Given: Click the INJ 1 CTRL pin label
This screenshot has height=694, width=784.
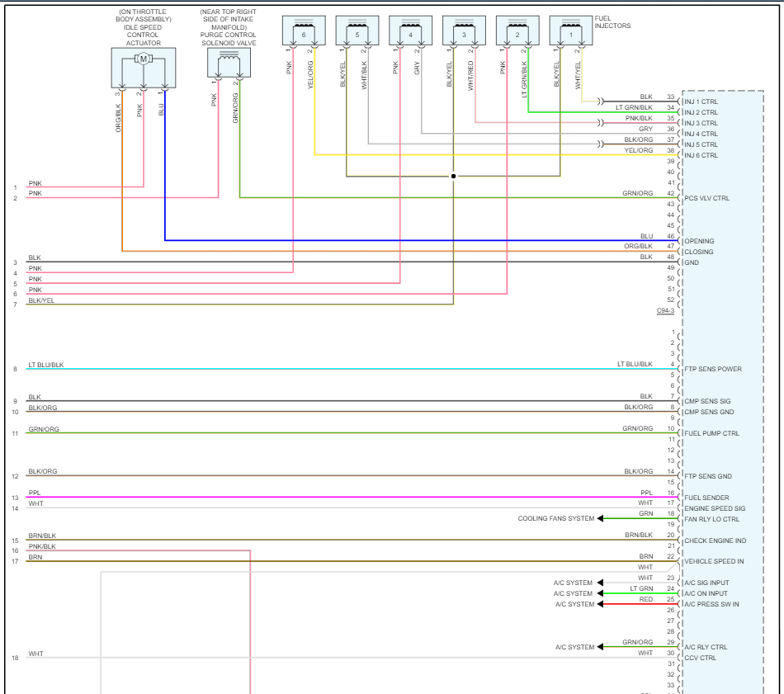Looking at the screenshot, I should pos(701,102).
